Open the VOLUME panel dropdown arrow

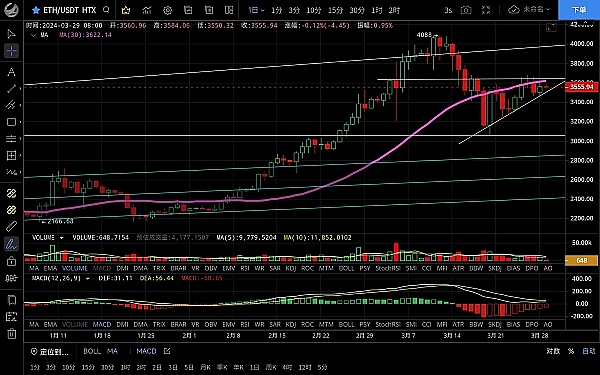61,238
